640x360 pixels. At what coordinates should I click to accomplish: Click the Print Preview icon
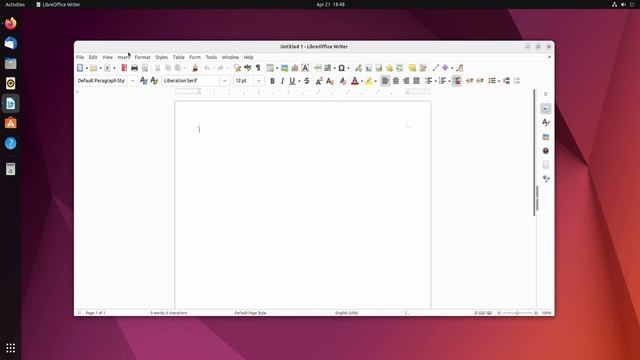145,68
